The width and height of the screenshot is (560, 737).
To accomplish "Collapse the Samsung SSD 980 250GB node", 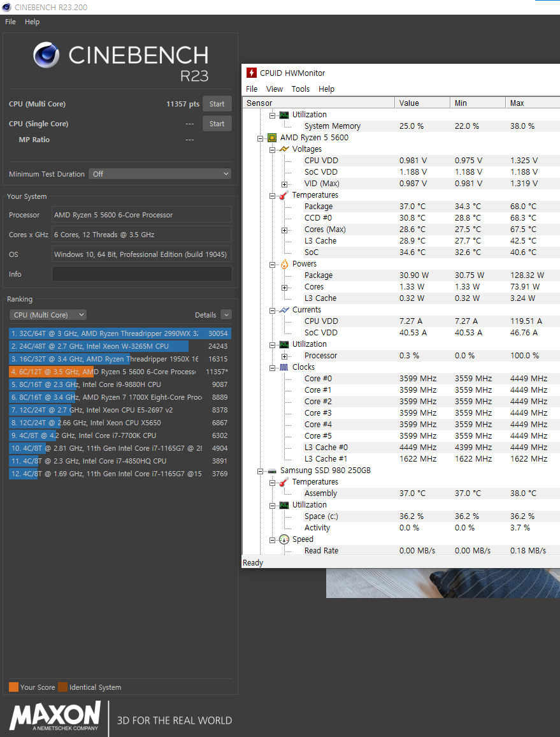I will point(261,471).
